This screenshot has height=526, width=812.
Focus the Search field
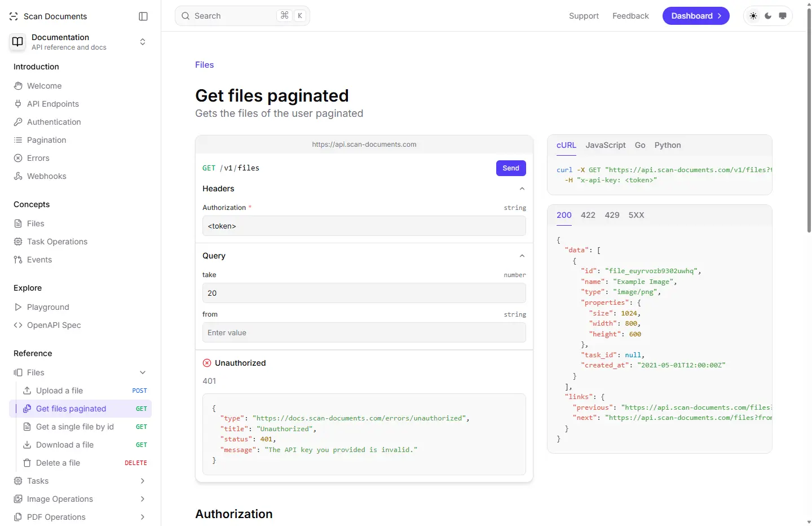[242, 16]
